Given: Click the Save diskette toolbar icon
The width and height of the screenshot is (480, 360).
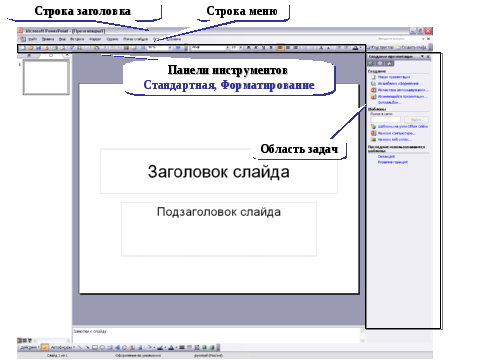Looking at the screenshot, I should point(38,48).
